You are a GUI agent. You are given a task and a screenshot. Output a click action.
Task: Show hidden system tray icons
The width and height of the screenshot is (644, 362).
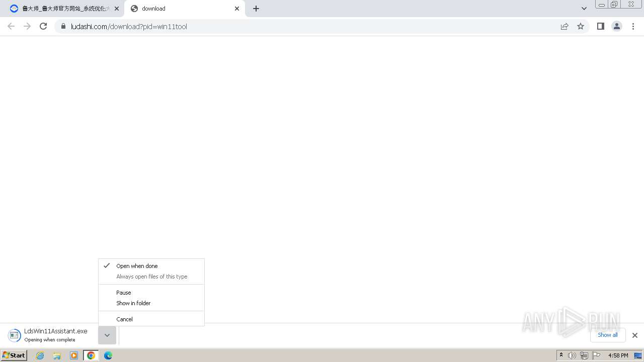click(x=561, y=355)
